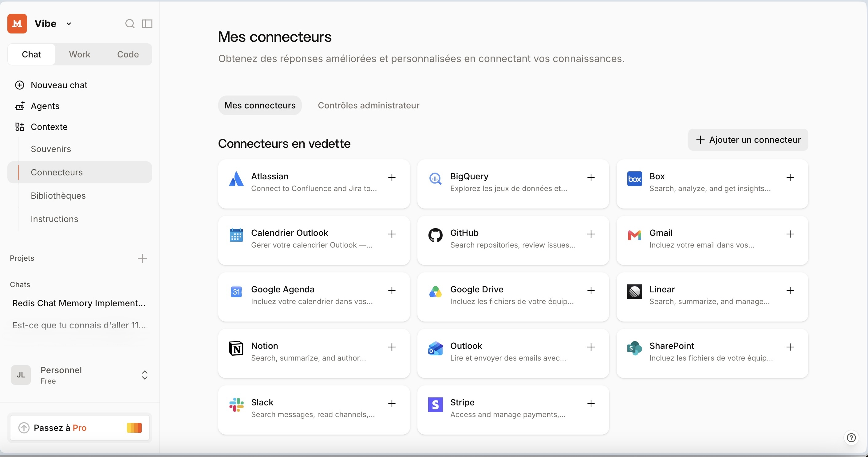Click the Google Agenda calendar icon
Viewport: 868px width, 457px height.
[x=236, y=292]
